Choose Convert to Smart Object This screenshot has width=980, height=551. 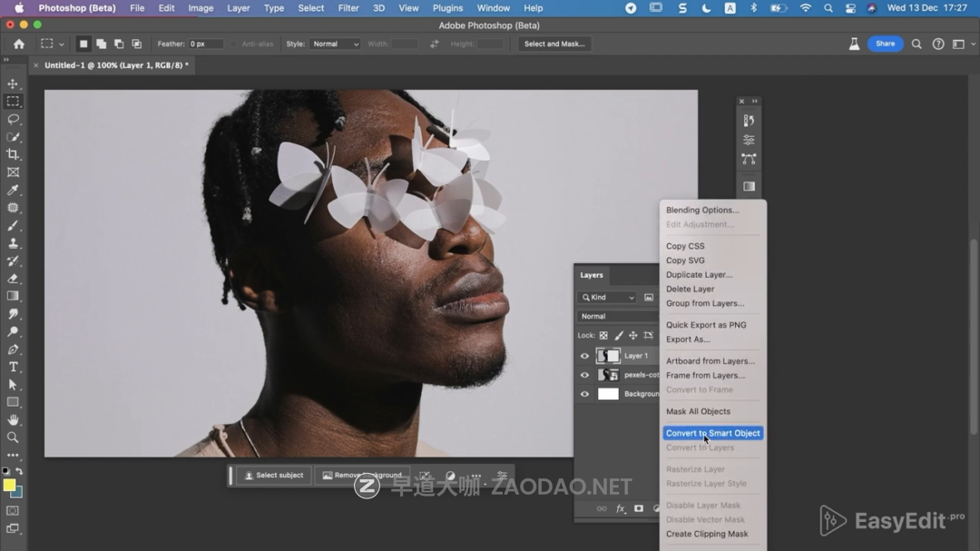click(x=712, y=433)
